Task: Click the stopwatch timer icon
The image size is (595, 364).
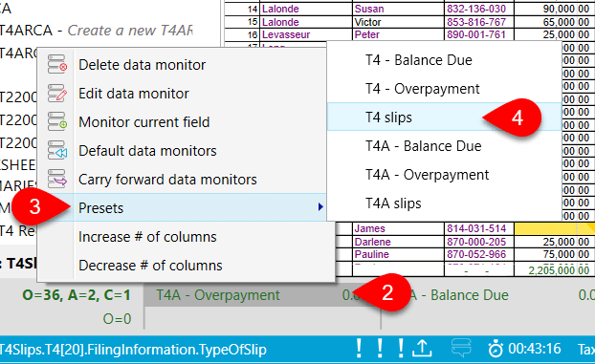Action: click(x=496, y=349)
